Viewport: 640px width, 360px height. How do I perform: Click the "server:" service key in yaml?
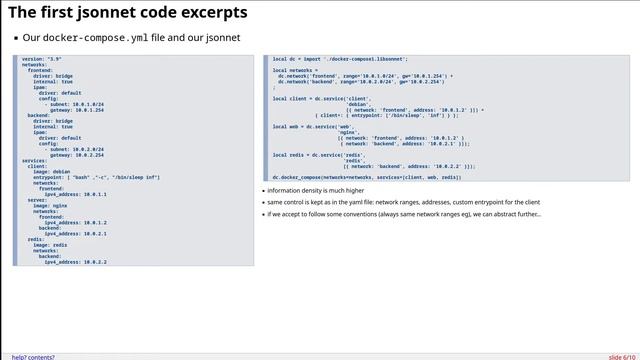37,200
